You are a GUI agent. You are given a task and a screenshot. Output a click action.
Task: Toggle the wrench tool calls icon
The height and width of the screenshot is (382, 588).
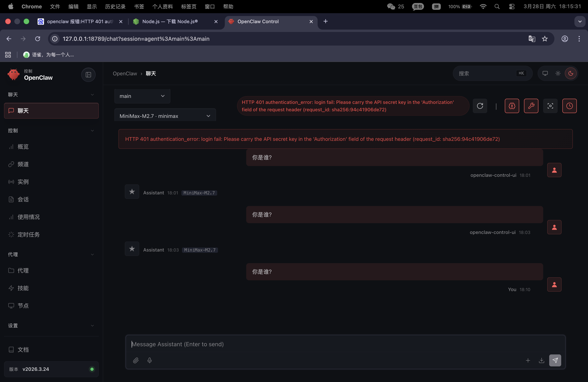[531, 106]
